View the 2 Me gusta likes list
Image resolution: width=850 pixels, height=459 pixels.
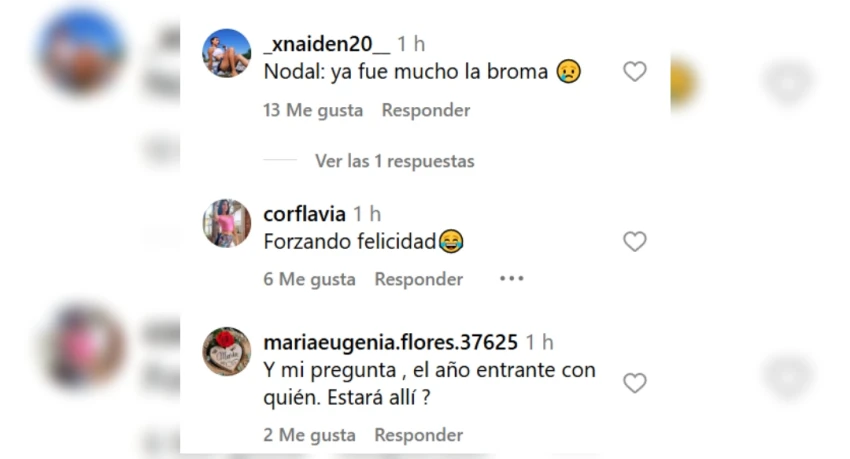coord(309,435)
